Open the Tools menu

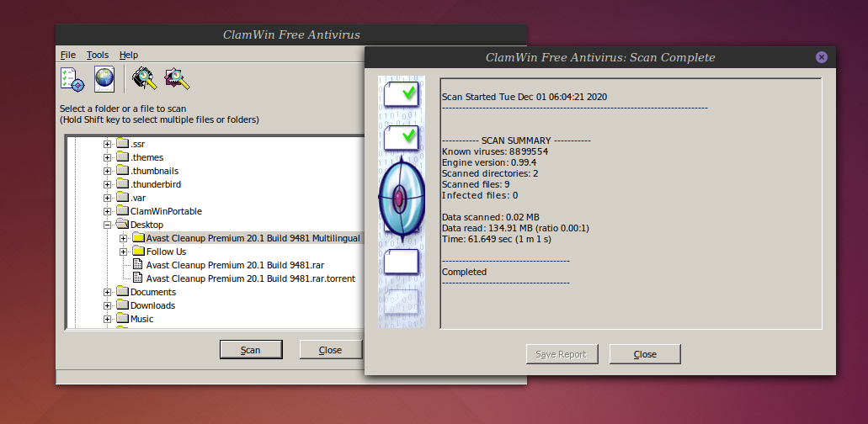[x=98, y=55]
